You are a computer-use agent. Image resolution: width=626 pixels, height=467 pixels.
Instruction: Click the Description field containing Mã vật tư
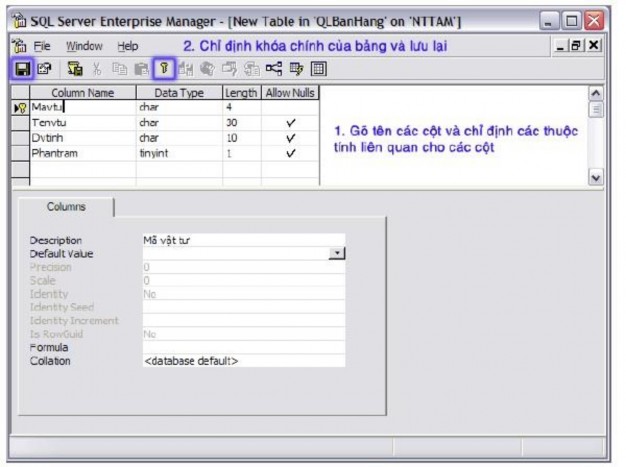242,240
